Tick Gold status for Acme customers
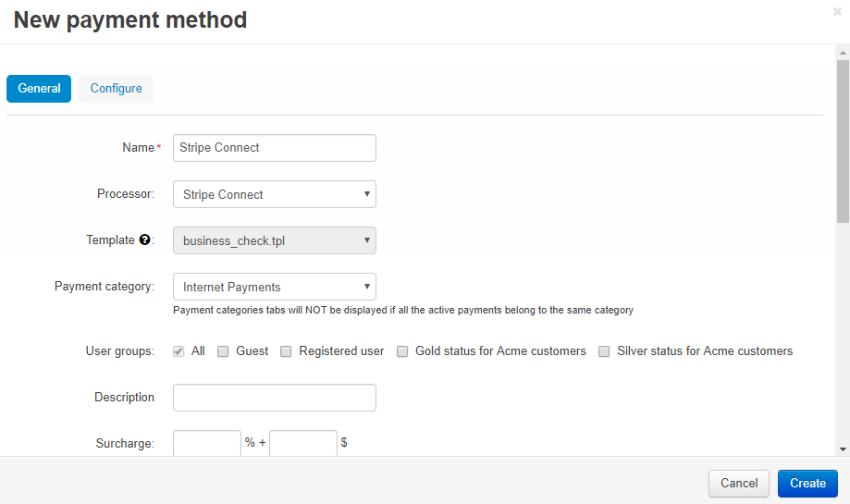 coord(402,351)
